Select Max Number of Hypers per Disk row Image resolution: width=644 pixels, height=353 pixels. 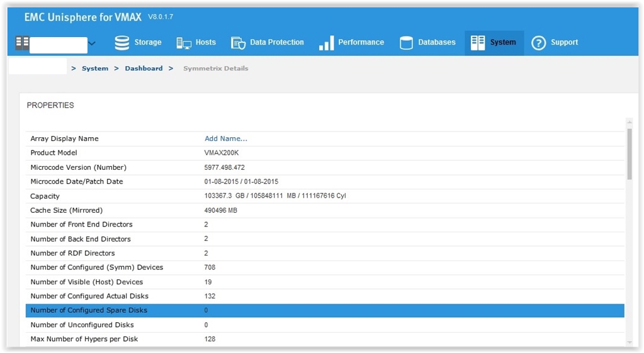point(325,339)
